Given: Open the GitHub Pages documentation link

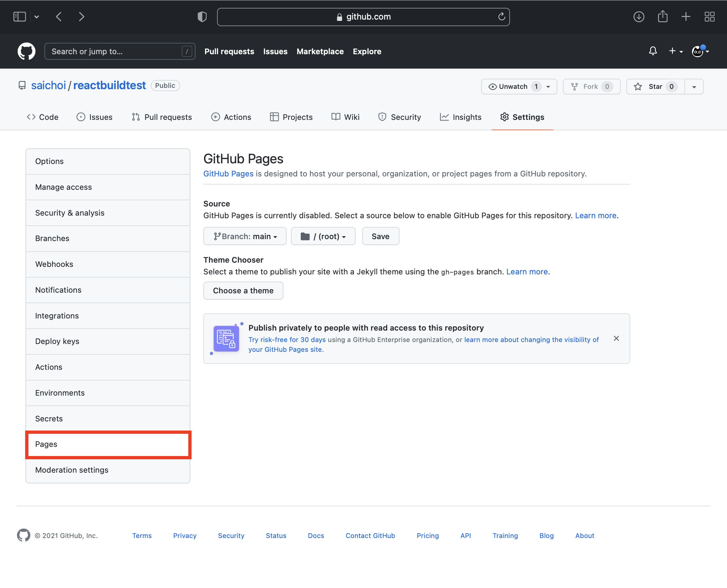Looking at the screenshot, I should [228, 174].
